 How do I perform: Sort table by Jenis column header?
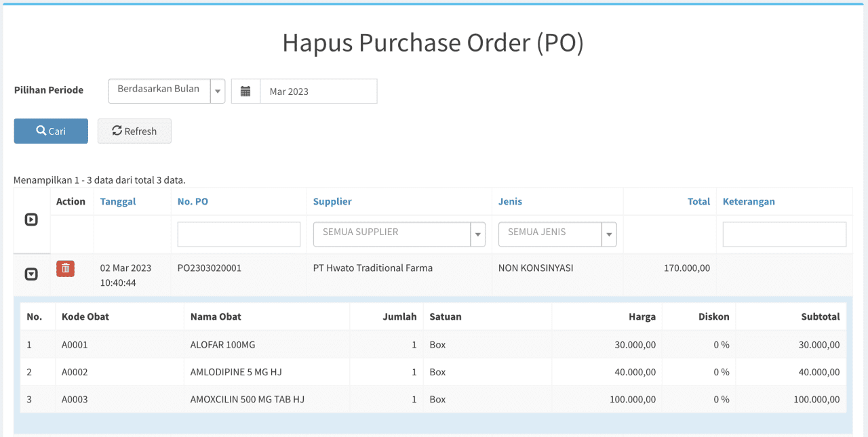(510, 201)
